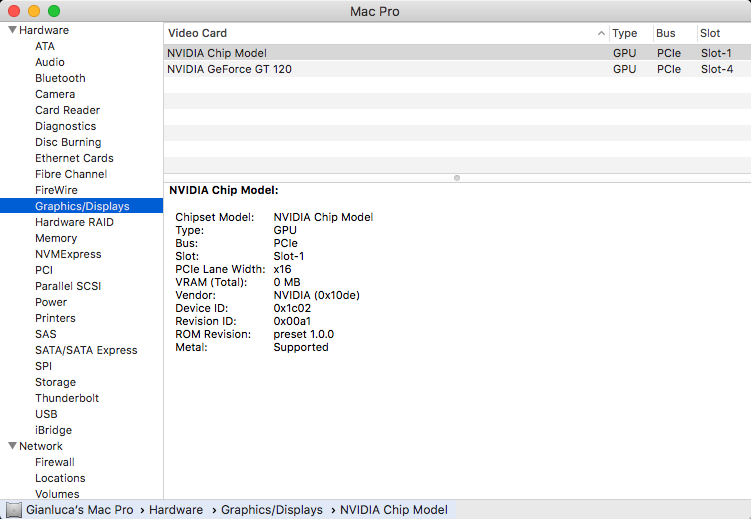Click the Video Card sort arrow
Image resolution: width=751 pixels, height=519 pixels.
(601, 33)
